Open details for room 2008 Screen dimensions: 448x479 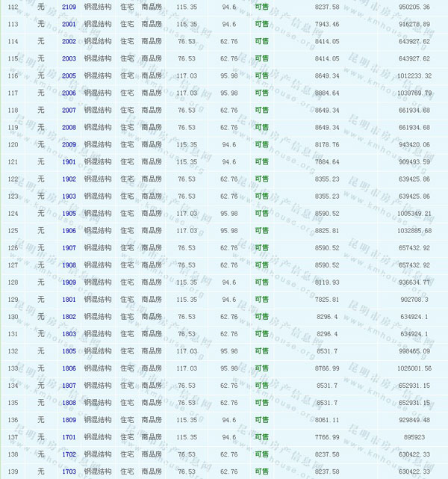69,128
